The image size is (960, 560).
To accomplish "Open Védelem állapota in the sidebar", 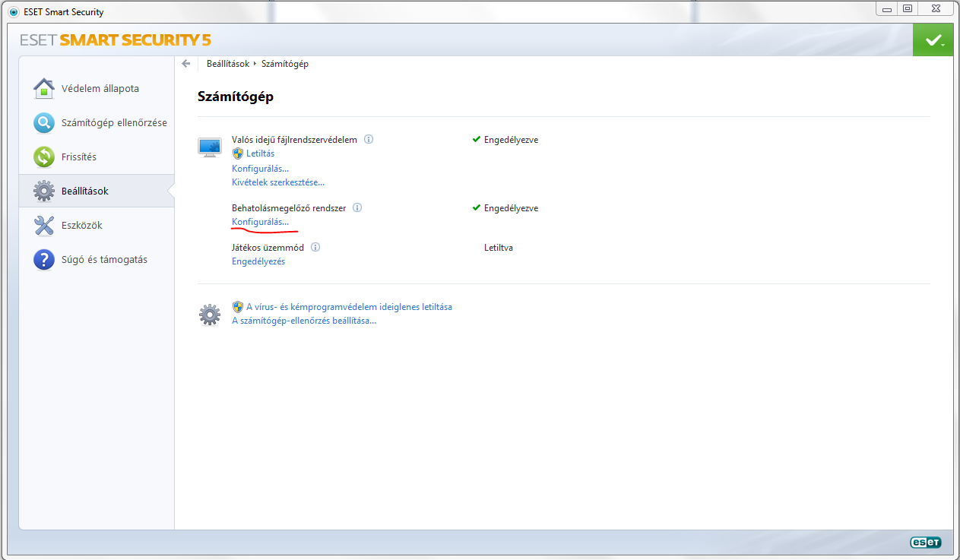I will [x=97, y=88].
